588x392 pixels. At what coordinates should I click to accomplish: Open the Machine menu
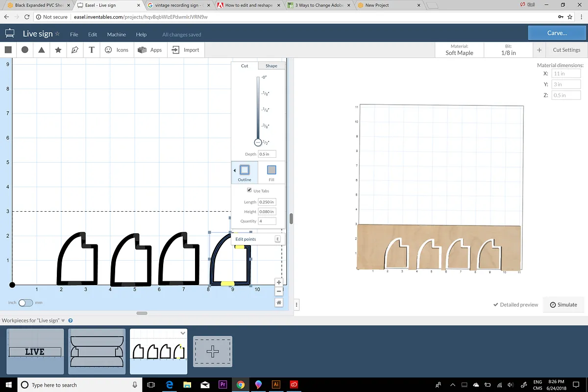point(117,34)
